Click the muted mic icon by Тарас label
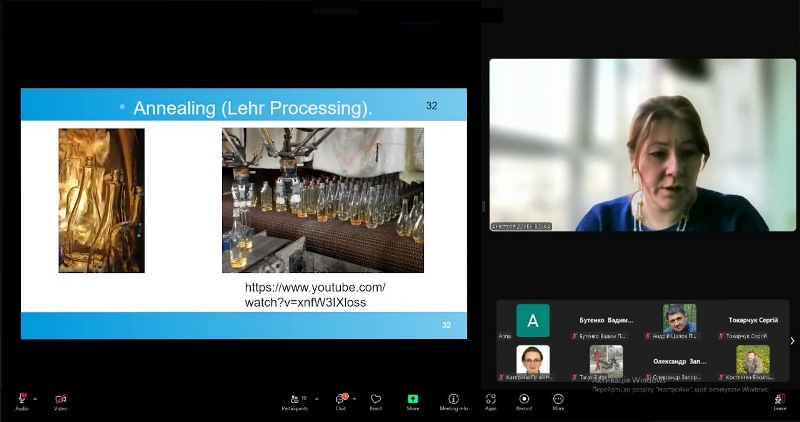The width and height of the screenshot is (800, 422). coord(574,378)
